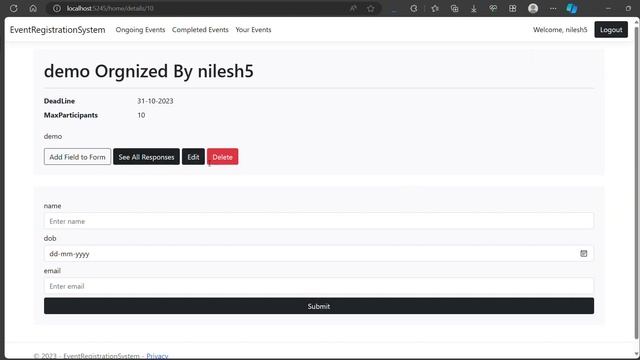Log out with the Logout button

(x=611, y=30)
